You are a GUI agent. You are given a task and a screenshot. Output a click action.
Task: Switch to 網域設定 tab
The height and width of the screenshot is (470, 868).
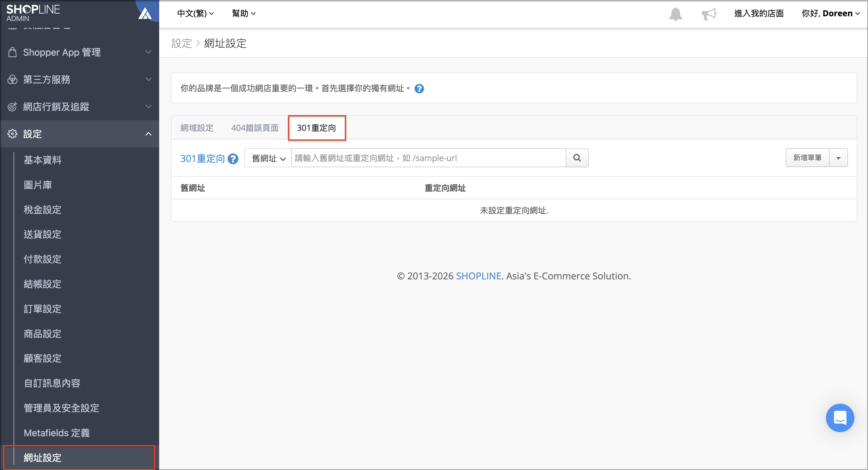pos(197,128)
